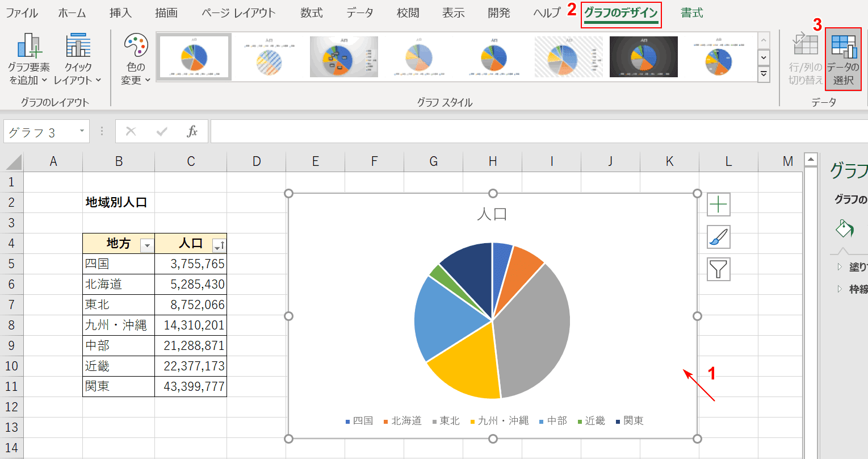The width and height of the screenshot is (868, 459).
Task: Select the dark black-background chart style
Action: coord(644,57)
